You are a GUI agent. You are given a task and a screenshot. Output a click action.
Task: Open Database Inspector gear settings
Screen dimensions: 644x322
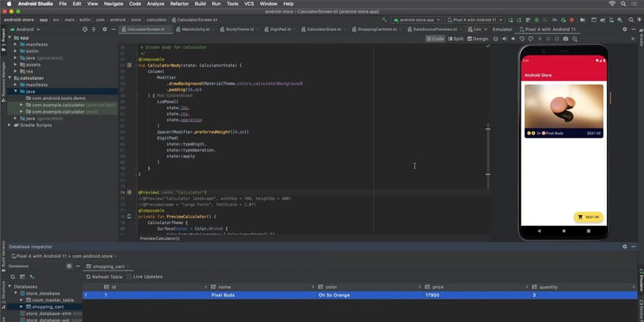point(625,247)
